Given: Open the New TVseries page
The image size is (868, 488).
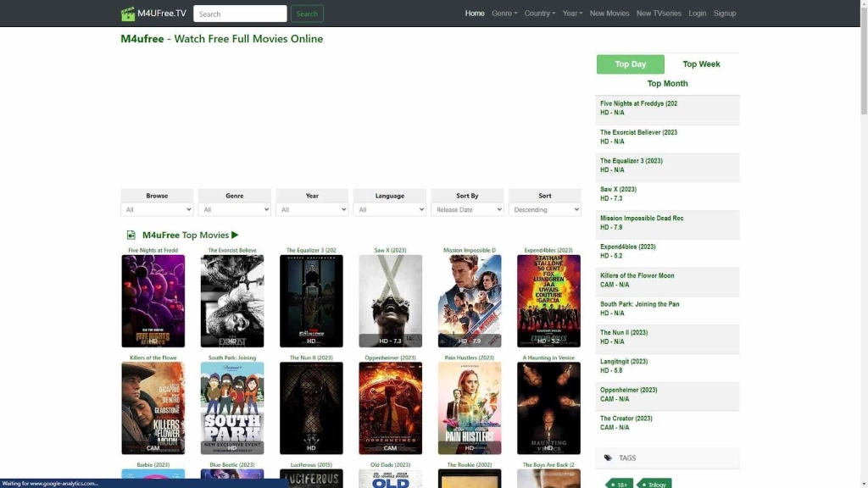Looking at the screenshot, I should tap(659, 14).
